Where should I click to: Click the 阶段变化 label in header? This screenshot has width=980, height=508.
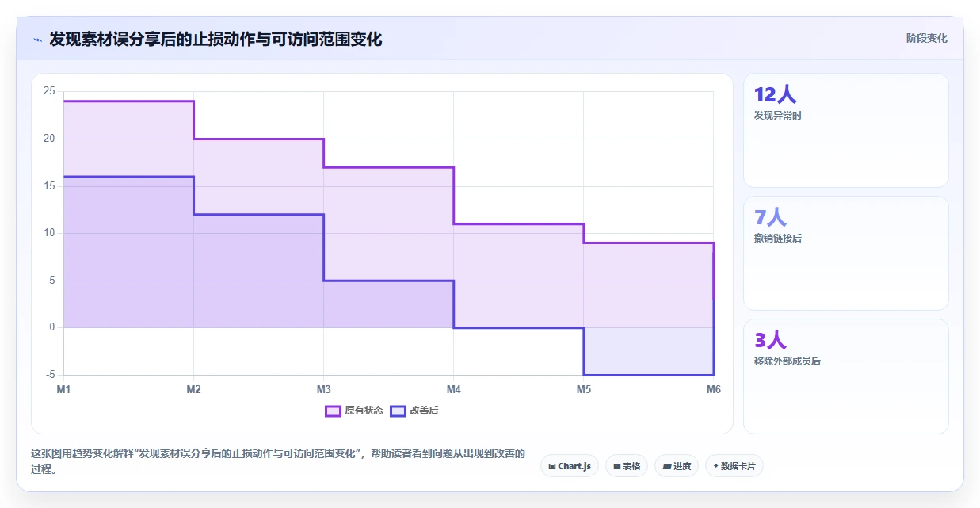coord(927,38)
